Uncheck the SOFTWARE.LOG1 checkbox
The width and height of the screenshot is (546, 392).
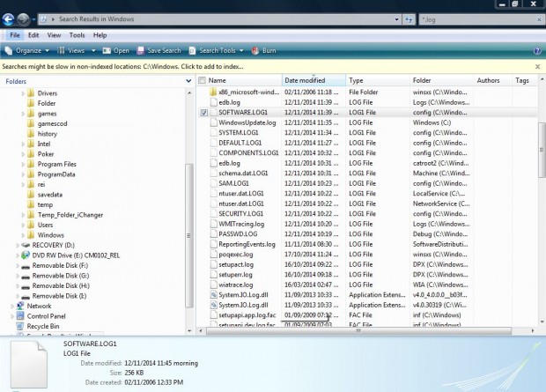(x=204, y=113)
